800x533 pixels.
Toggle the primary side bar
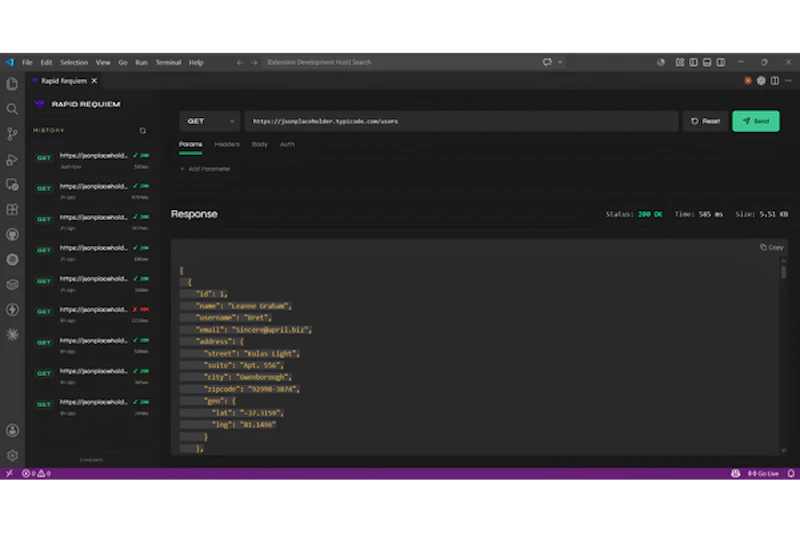click(693, 62)
